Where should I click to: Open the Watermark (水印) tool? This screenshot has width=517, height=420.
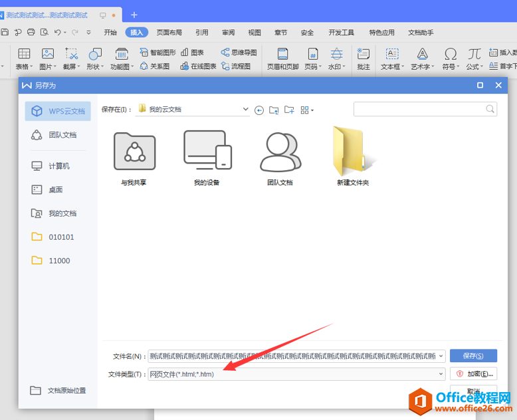(336, 58)
